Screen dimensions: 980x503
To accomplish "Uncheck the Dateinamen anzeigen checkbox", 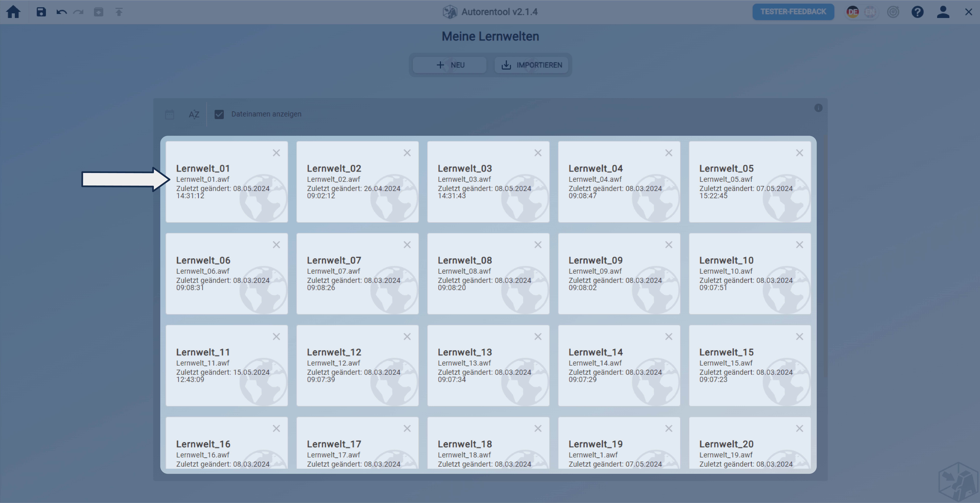I will click(x=219, y=114).
